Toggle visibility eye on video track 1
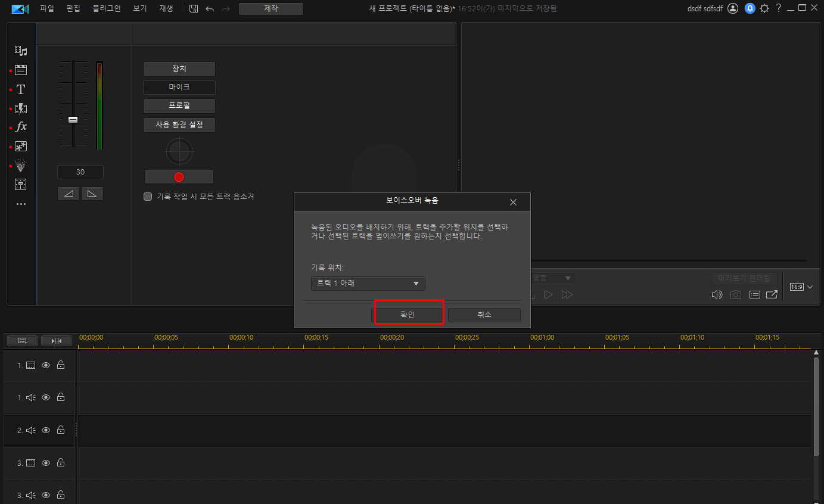Viewport: 824px width, 504px height. pos(46,365)
